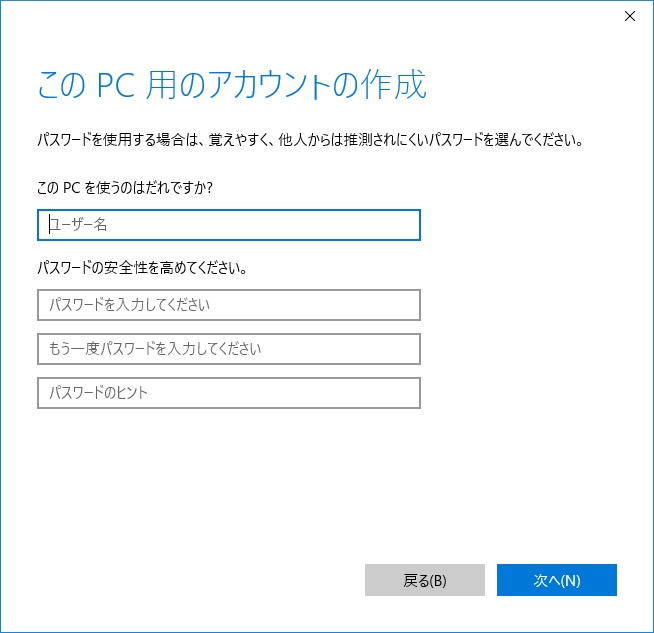
Task: Focus the re-enter password box
Action: pos(229,349)
